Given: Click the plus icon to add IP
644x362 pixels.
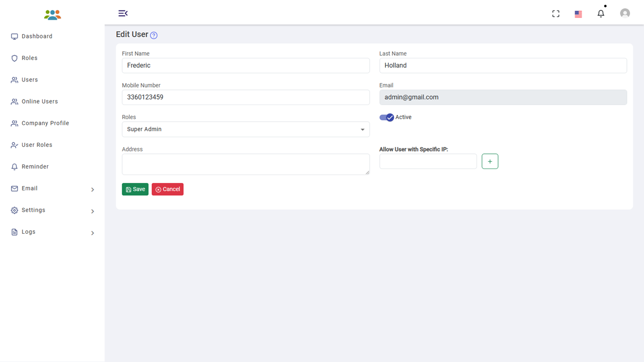Looking at the screenshot, I should click(490, 161).
